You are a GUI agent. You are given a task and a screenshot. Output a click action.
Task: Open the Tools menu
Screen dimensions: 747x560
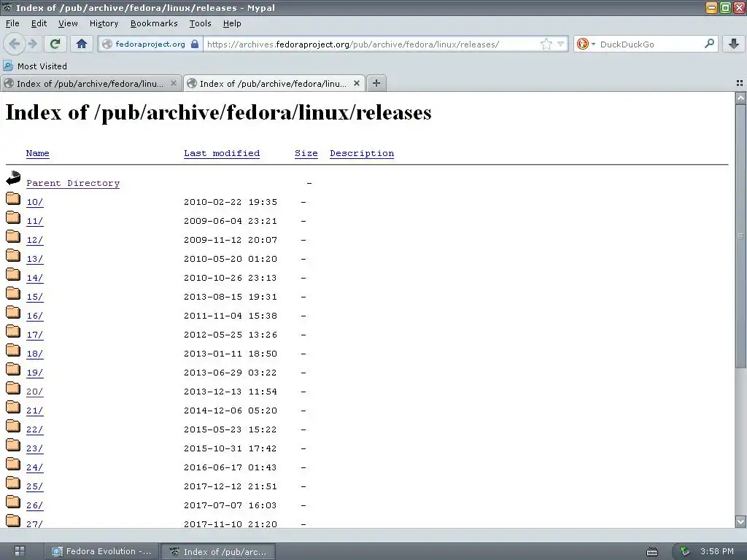tap(200, 23)
